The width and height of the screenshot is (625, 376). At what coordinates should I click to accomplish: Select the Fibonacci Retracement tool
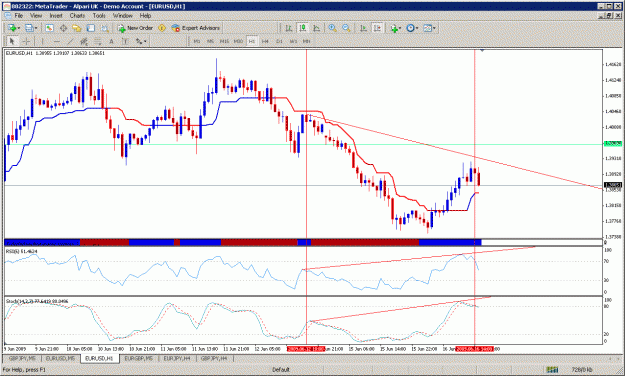tap(98, 41)
